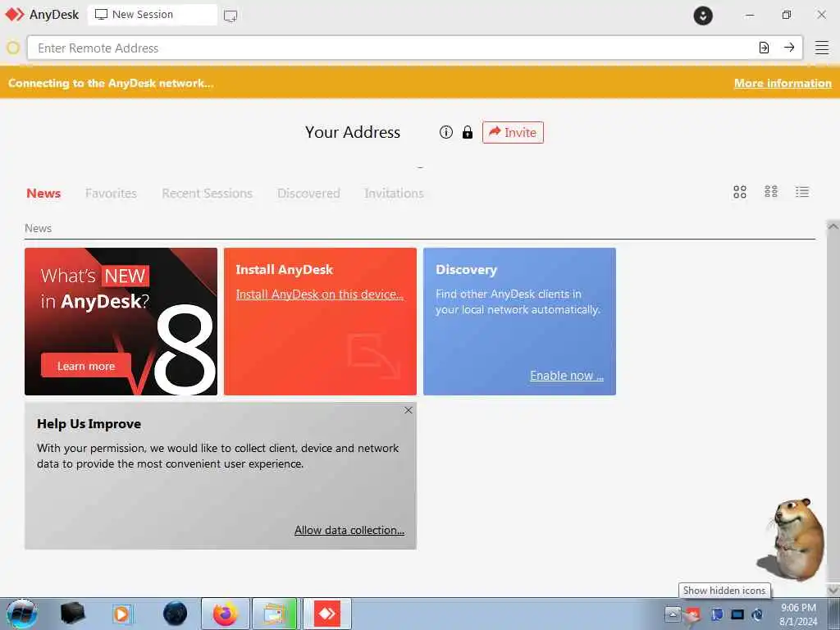Click the connect arrow in address bar
840x630 pixels.
click(x=789, y=48)
